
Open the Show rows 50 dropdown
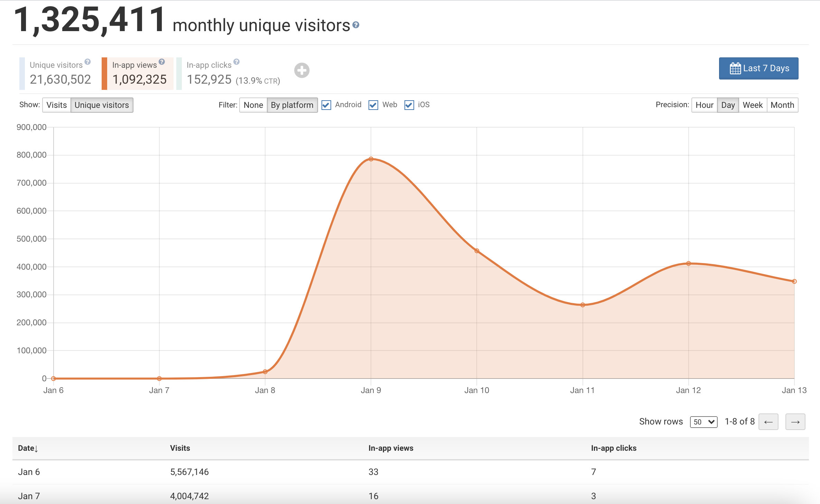[703, 422]
